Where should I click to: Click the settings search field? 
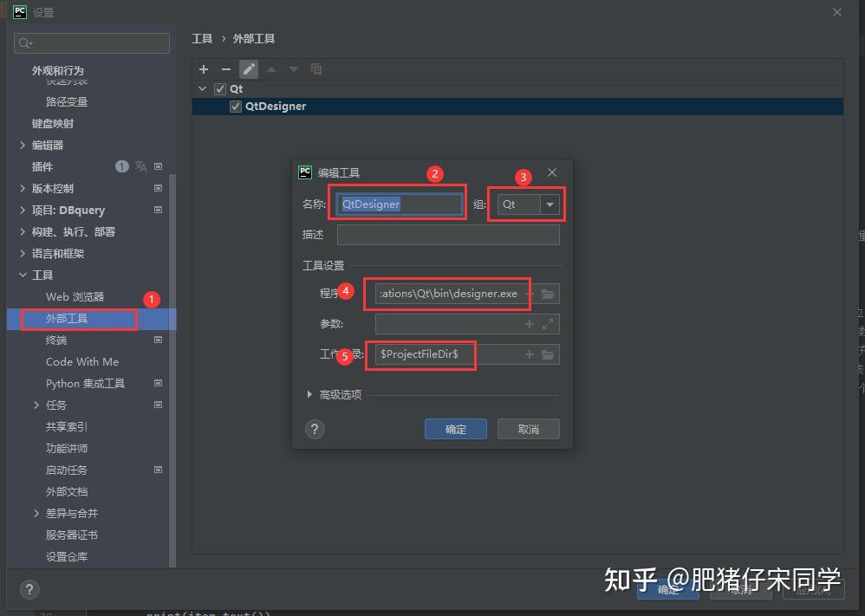(91, 42)
